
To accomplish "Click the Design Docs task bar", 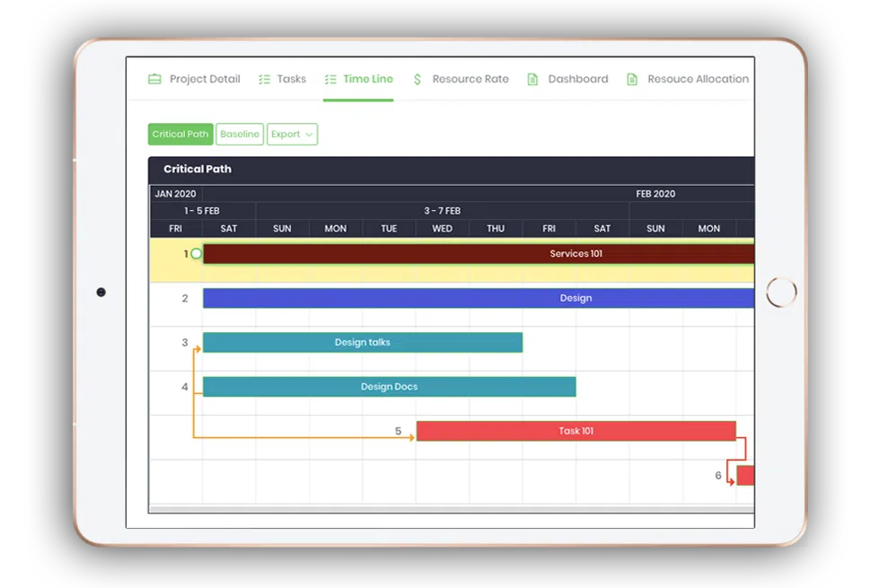I will tap(389, 387).
